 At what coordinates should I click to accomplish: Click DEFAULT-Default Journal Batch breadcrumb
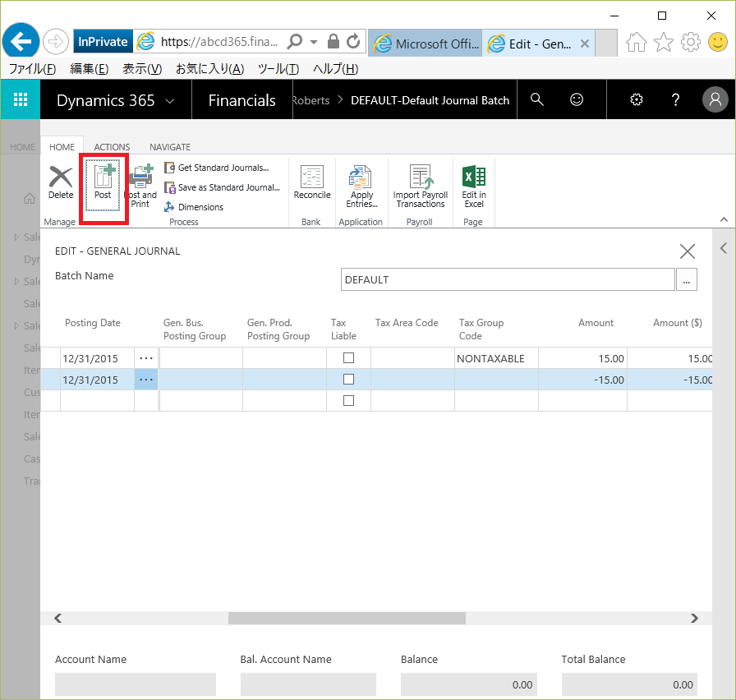430,100
